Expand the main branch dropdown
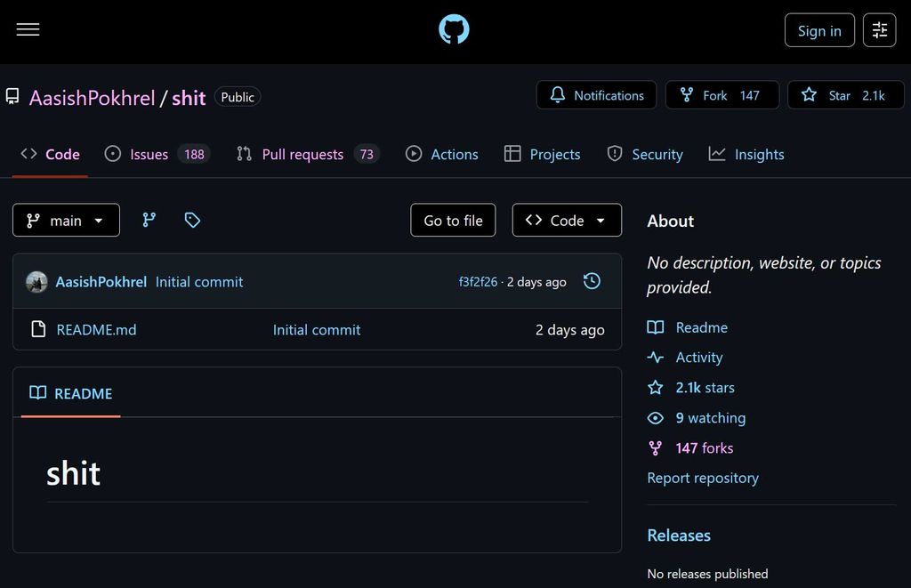 (x=66, y=220)
